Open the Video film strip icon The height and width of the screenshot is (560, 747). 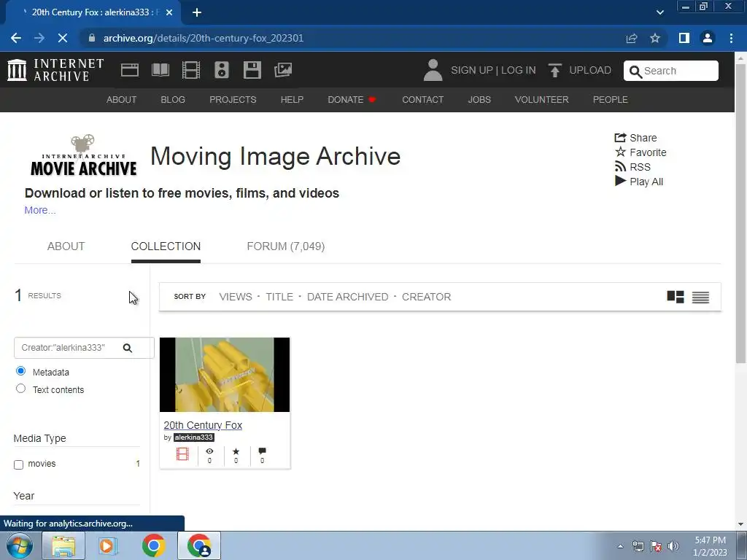coord(191,70)
